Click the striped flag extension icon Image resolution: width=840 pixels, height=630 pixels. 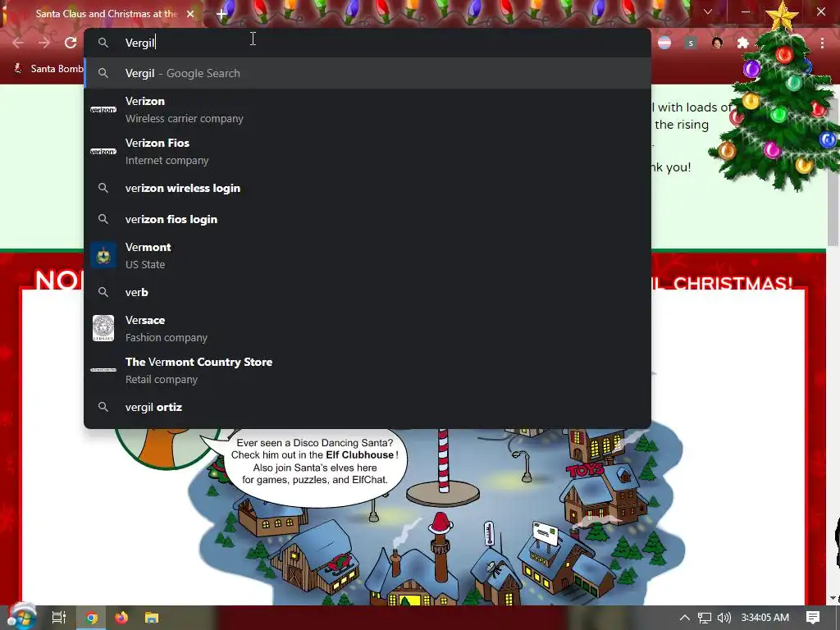pyautogui.click(x=664, y=43)
